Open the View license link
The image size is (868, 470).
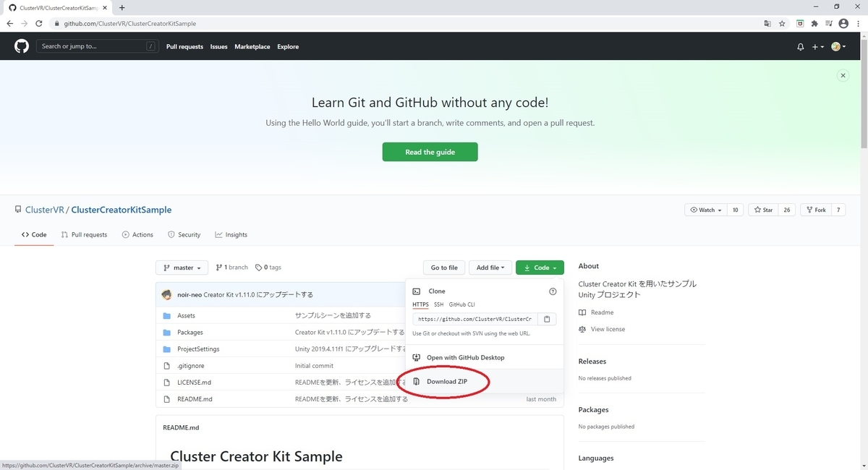(x=602, y=329)
